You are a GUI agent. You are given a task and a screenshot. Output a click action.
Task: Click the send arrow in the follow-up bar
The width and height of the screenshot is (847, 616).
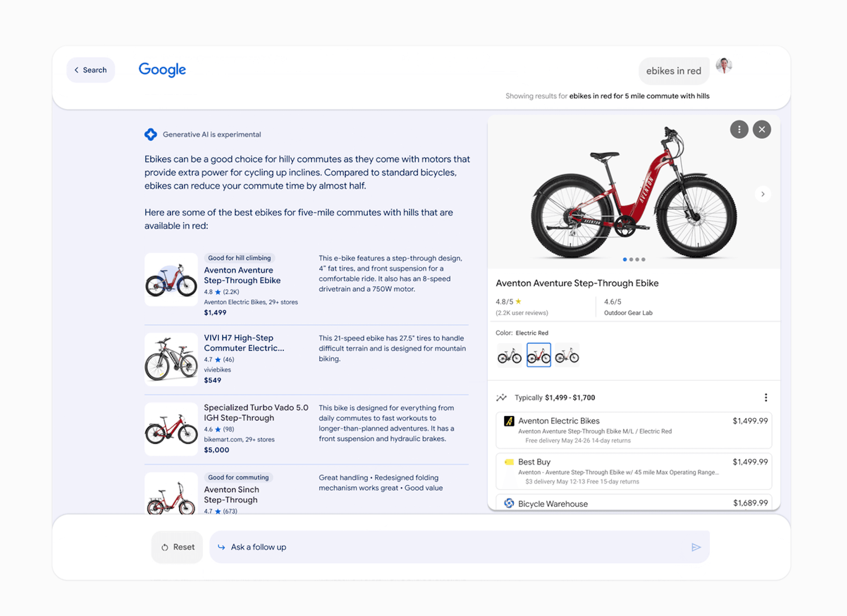[696, 546]
